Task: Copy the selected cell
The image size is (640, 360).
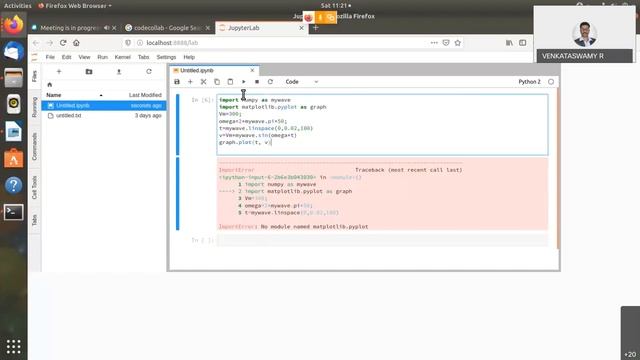Action: pos(217,82)
